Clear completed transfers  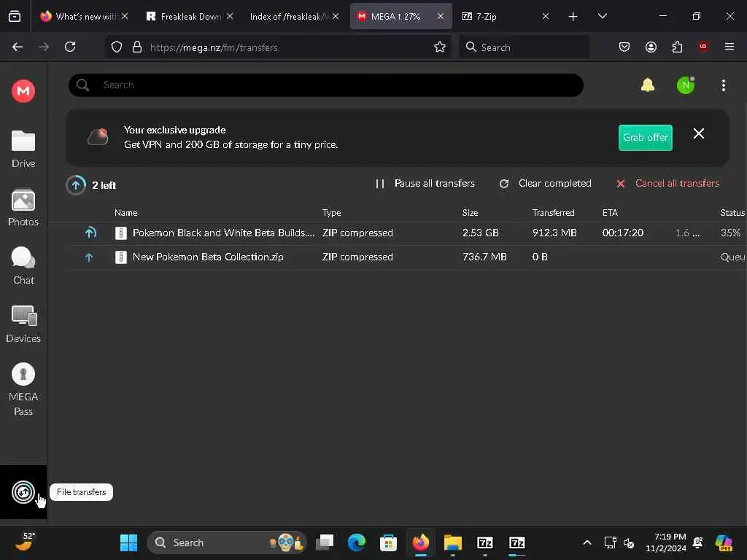[x=545, y=183]
